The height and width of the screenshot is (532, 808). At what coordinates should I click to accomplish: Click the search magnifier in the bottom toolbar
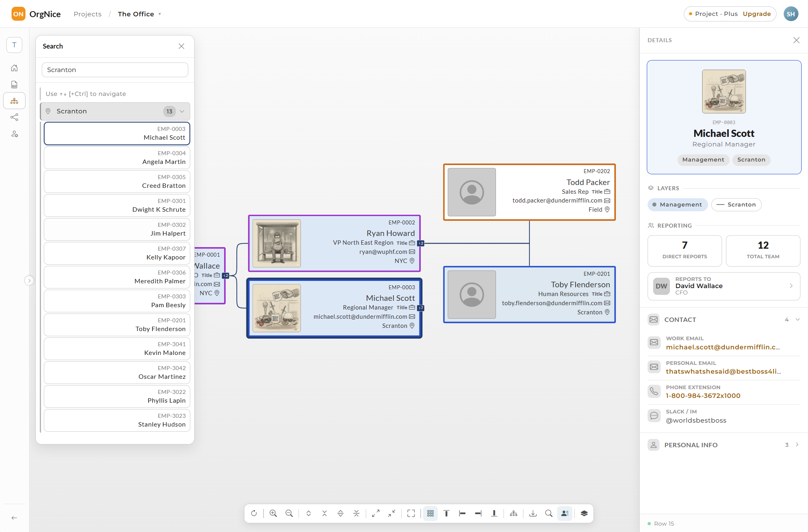click(549, 513)
